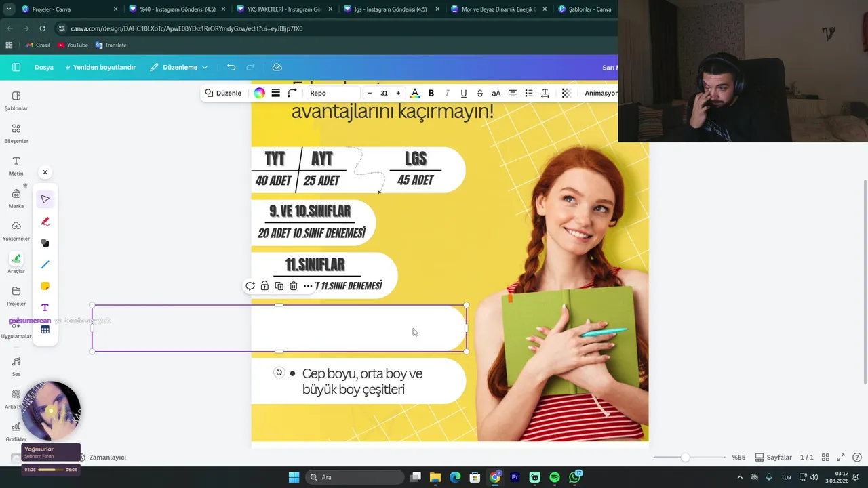Pick the select pointer tool

click(45, 199)
